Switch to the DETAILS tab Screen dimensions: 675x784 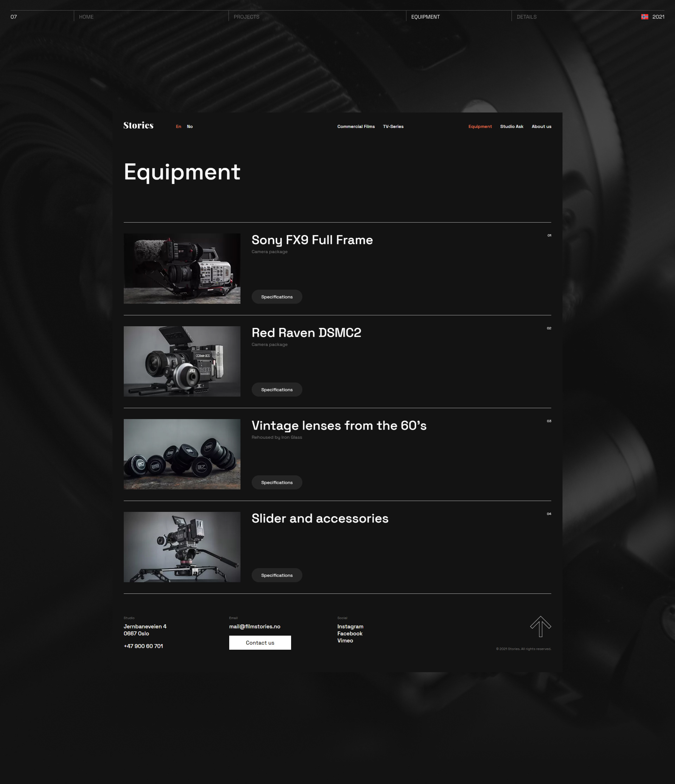pyautogui.click(x=526, y=17)
